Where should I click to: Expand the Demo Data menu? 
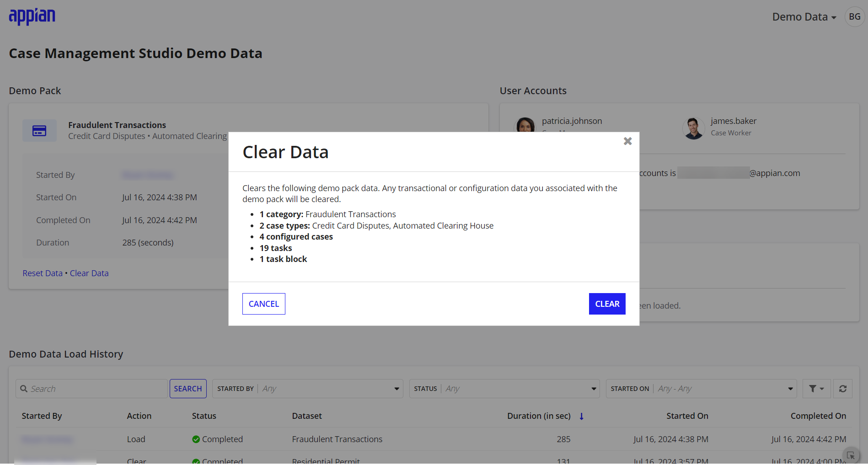click(804, 17)
